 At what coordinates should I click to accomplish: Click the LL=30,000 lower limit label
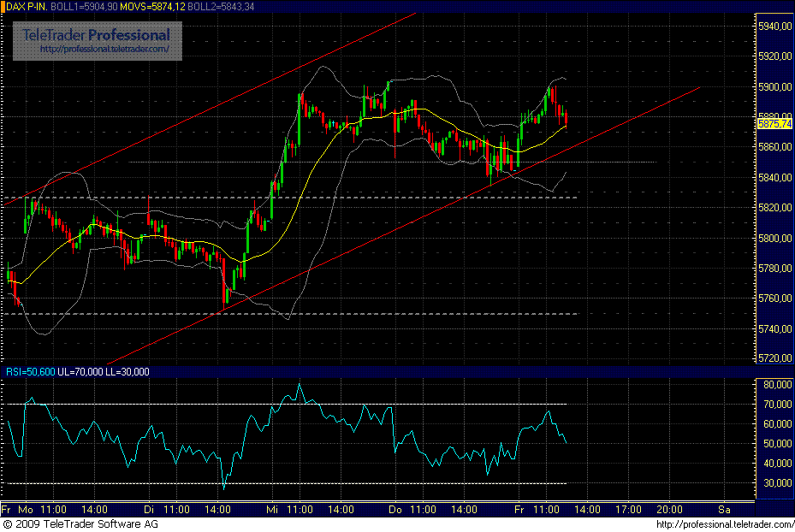124,372
